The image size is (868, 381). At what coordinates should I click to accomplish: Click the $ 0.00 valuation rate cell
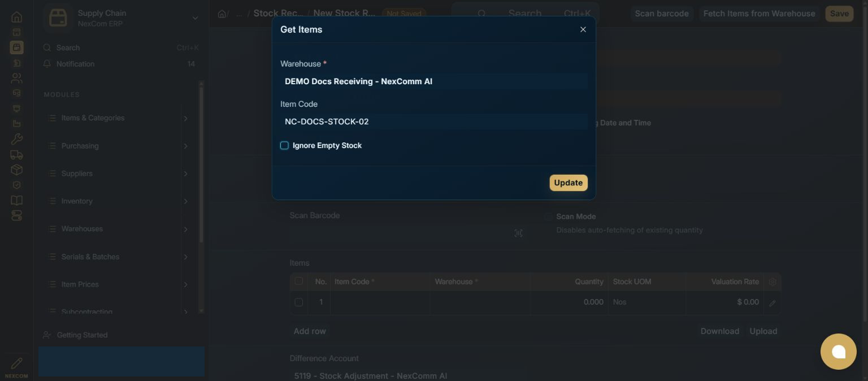[x=724, y=302]
